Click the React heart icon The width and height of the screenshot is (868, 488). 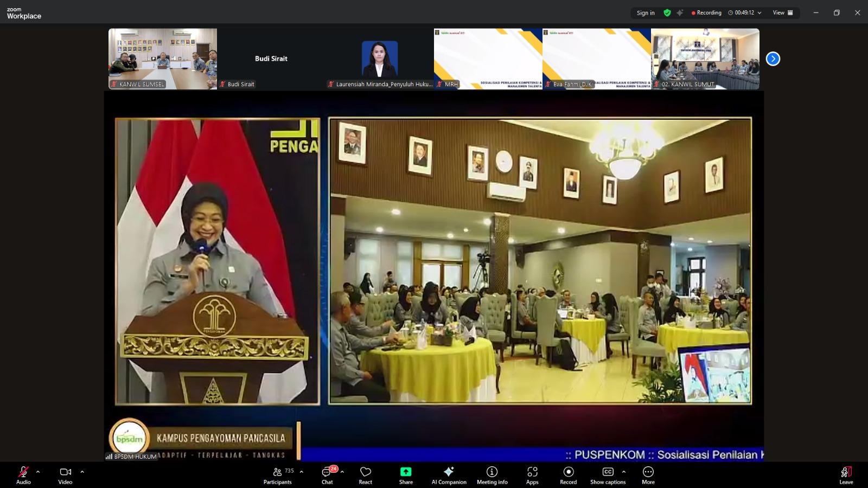click(x=366, y=475)
